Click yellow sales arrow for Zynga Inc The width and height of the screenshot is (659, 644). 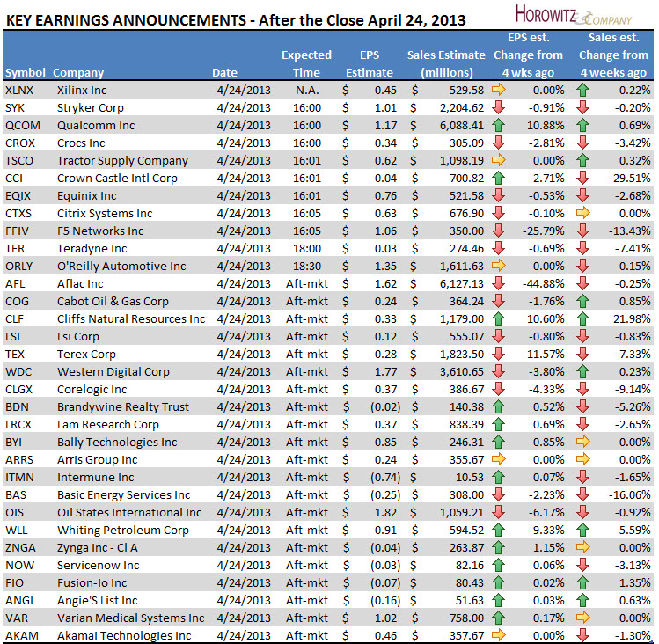[x=583, y=547]
